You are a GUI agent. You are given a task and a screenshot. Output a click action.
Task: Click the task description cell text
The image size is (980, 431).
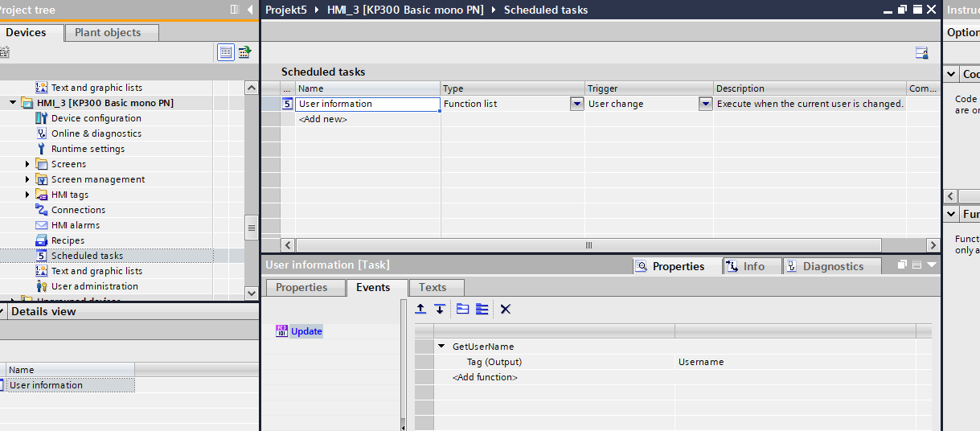pos(810,104)
